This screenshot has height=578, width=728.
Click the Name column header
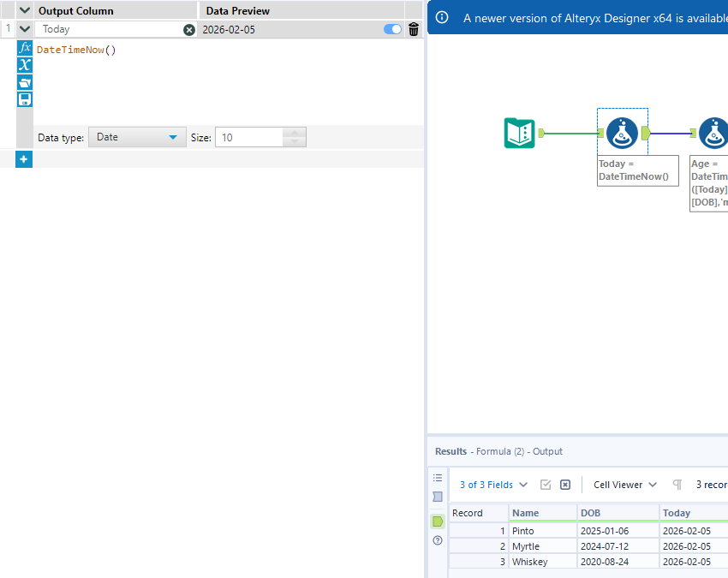click(543, 513)
